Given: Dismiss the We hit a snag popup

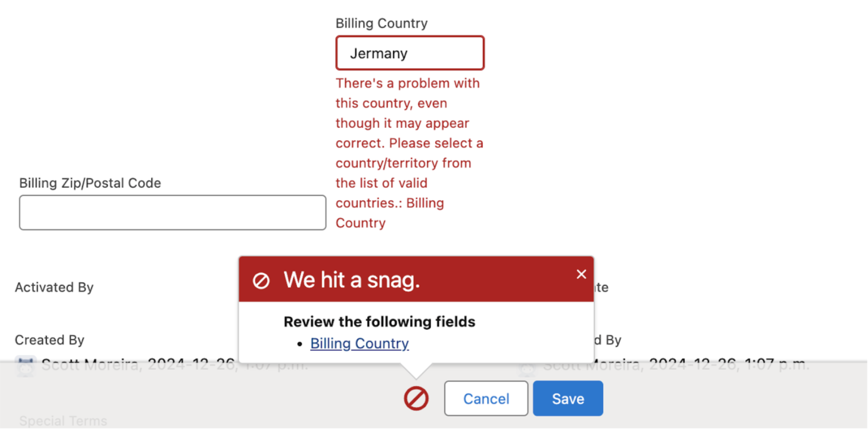Looking at the screenshot, I should click(581, 274).
